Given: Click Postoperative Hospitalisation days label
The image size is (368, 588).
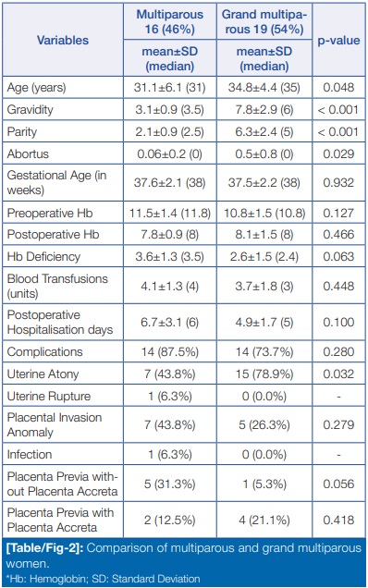Looking at the screenshot, I should (60, 322).
